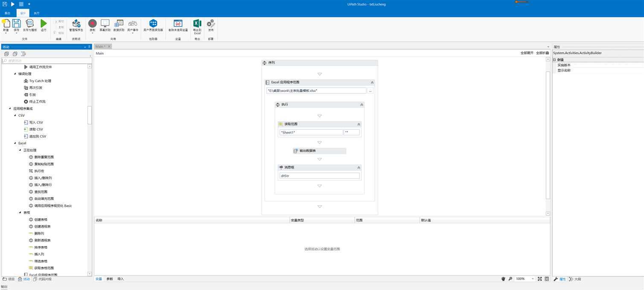Click the activities search field
The image size is (644, 290).
(47, 61)
